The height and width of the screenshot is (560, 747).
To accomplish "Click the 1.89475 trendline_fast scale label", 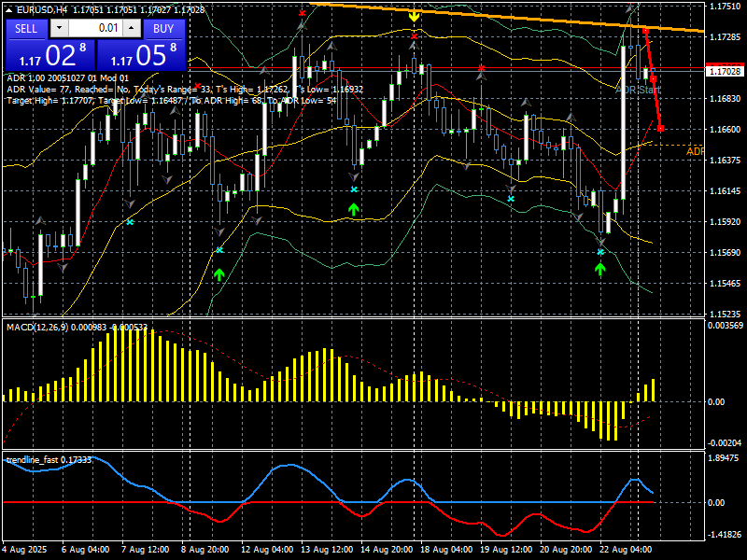I will (725, 458).
